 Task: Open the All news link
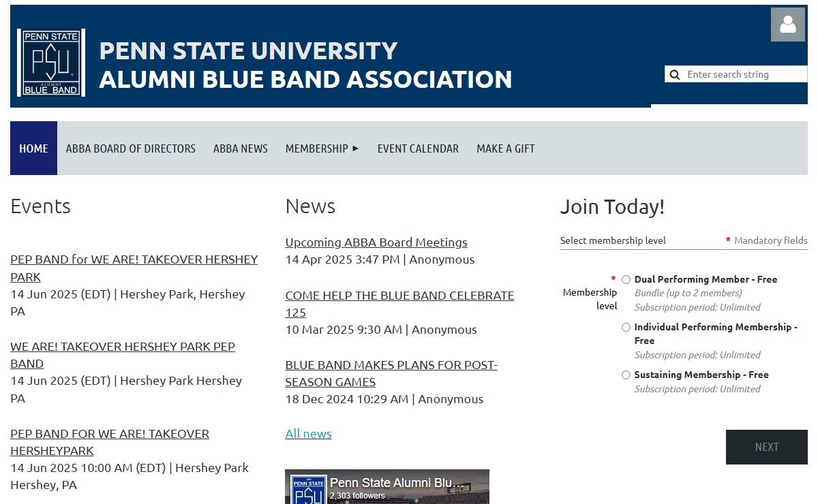click(309, 434)
